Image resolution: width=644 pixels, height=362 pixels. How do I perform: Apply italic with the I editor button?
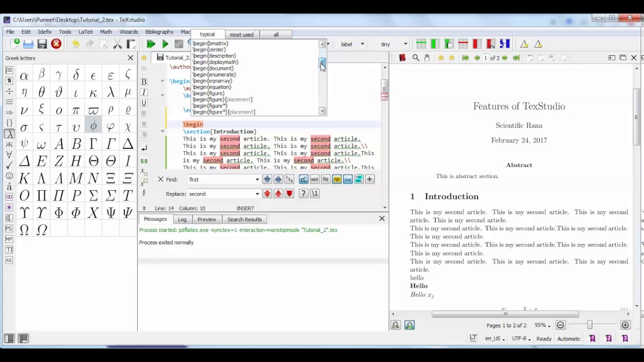coord(144,93)
